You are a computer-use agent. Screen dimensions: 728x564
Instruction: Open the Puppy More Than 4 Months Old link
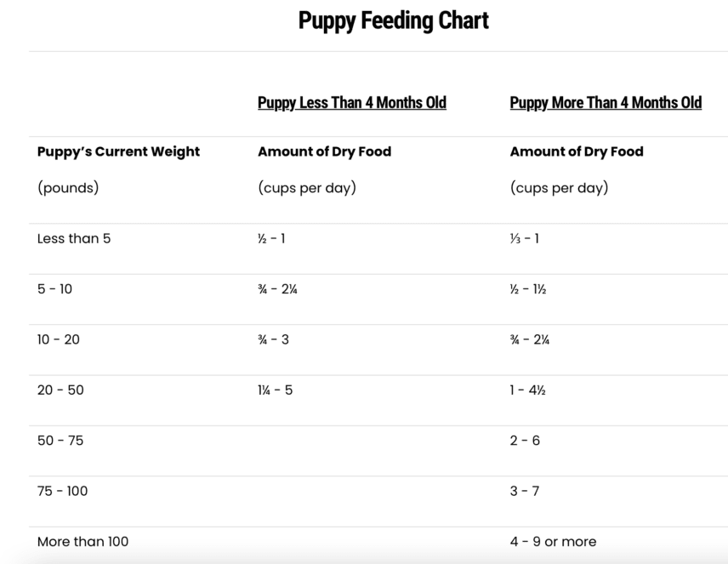(x=606, y=103)
